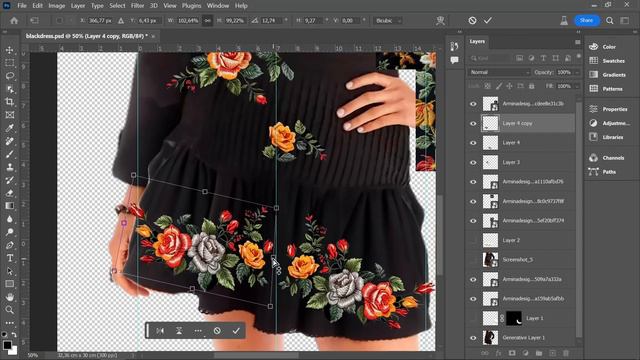
Task: Add new adjustment layer icon
Action: [x=525, y=353]
